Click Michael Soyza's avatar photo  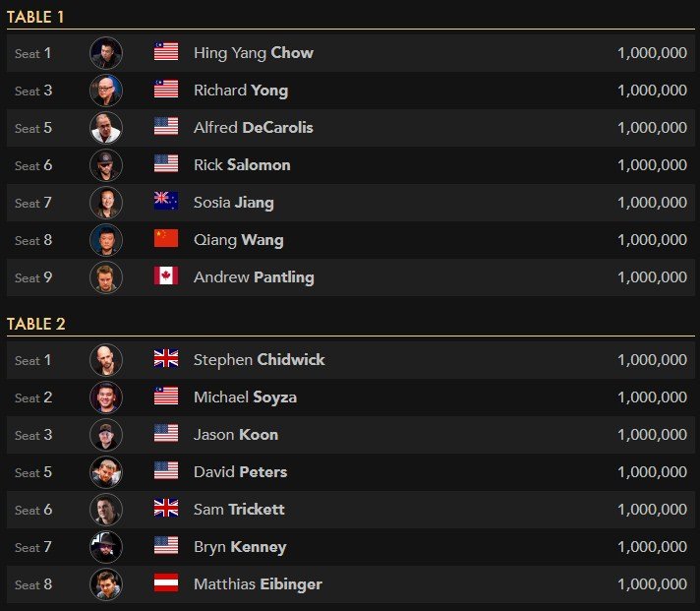coord(106,397)
